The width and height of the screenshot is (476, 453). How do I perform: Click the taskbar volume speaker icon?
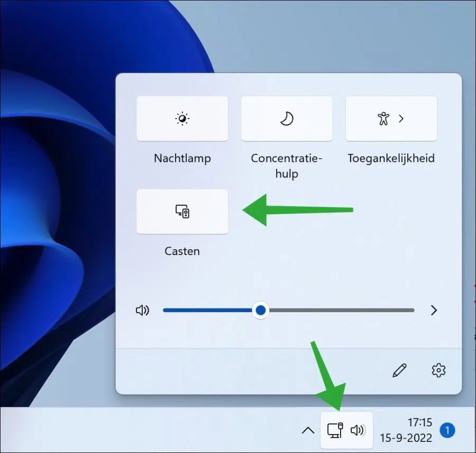358,430
